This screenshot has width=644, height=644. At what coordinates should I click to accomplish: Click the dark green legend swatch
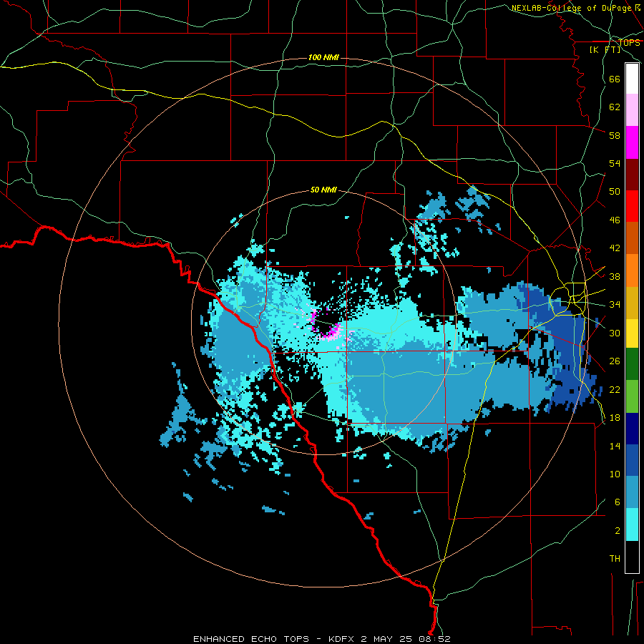[x=632, y=364]
